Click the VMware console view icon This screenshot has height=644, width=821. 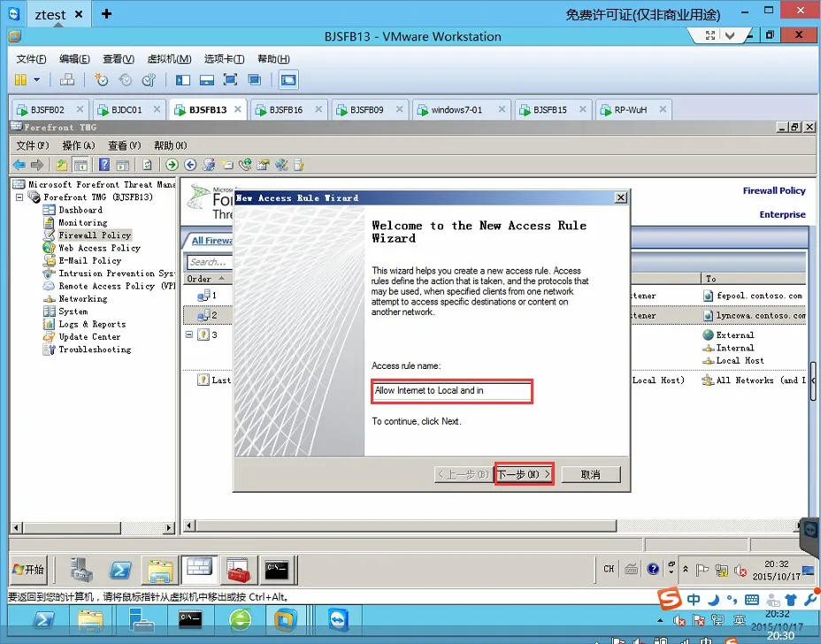(x=288, y=80)
